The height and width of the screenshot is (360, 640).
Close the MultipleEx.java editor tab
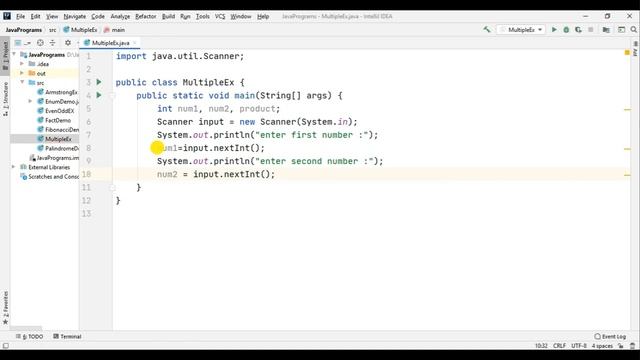(x=135, y=42)
